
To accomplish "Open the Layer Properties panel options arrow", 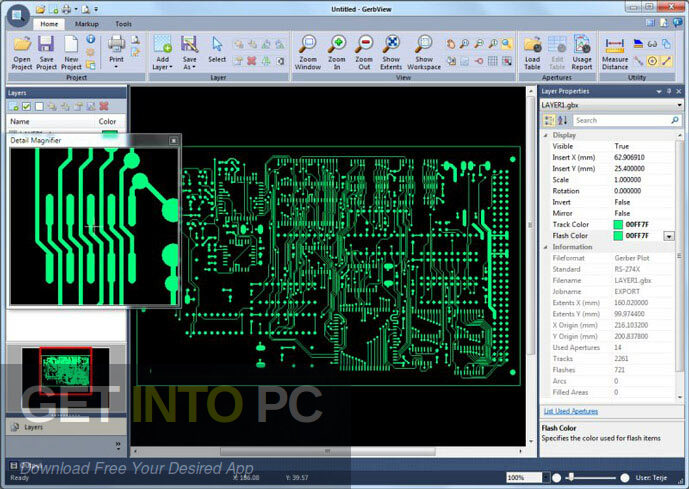I will 659,91.
